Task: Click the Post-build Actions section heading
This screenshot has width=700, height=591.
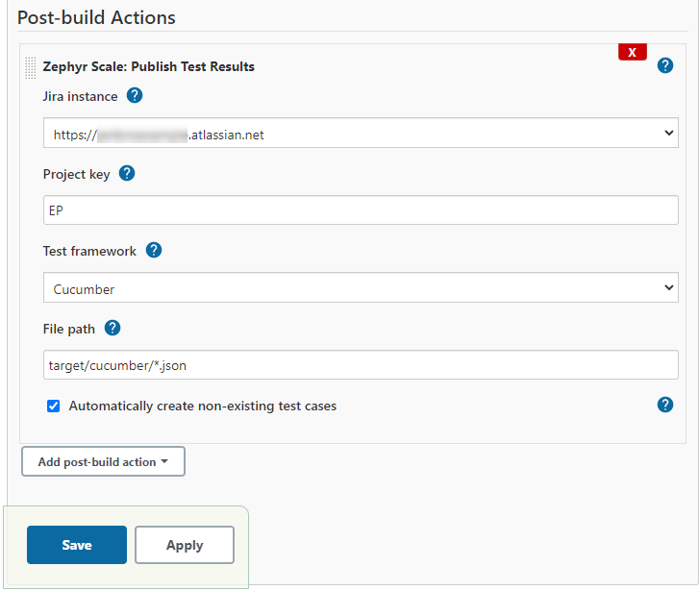Action: point(96,17)
